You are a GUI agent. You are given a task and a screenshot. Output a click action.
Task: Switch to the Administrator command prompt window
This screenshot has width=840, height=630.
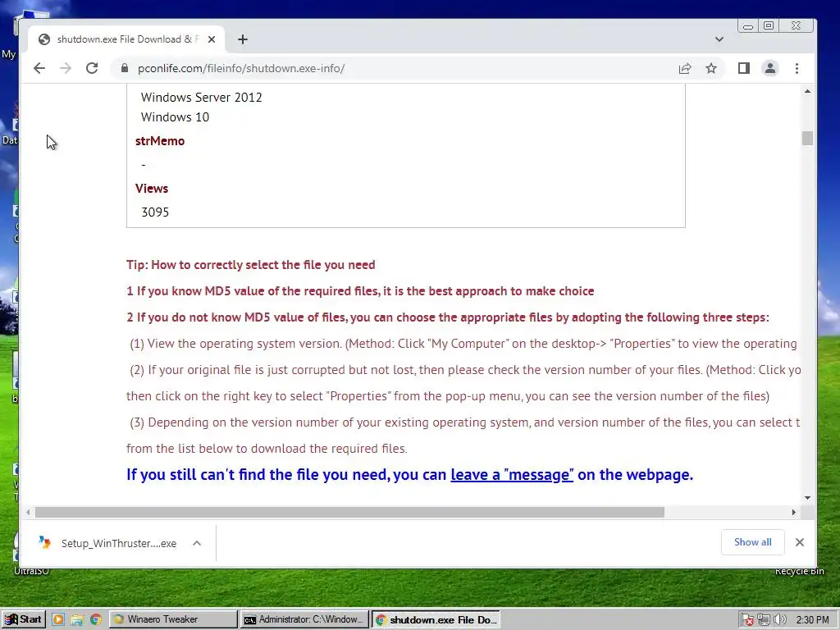pos(304,619)
